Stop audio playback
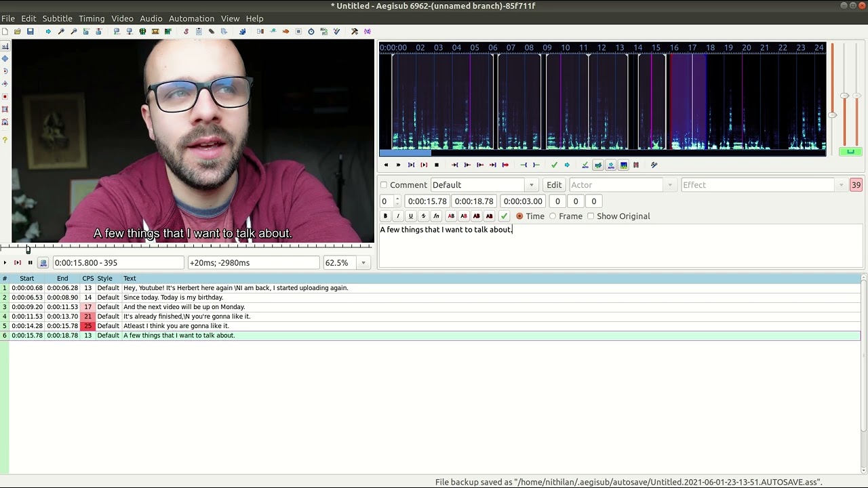 [437, 165]
